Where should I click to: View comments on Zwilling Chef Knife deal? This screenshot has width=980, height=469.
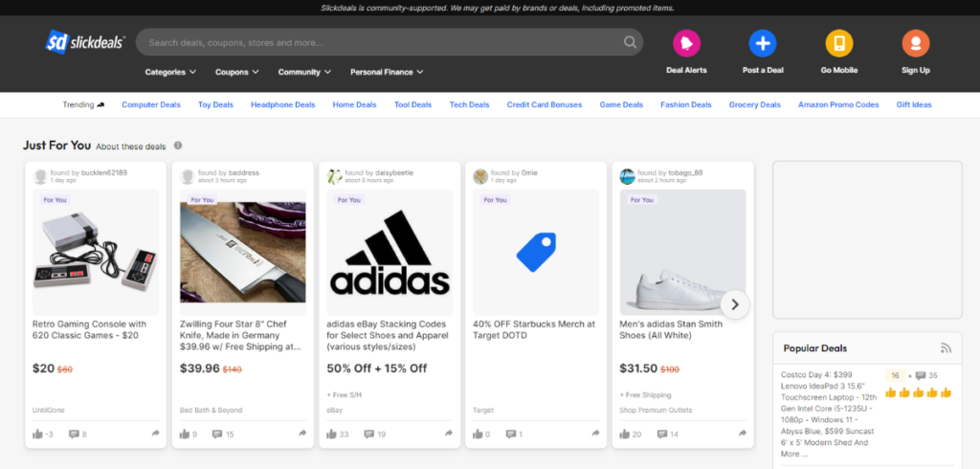coord(217,434)
